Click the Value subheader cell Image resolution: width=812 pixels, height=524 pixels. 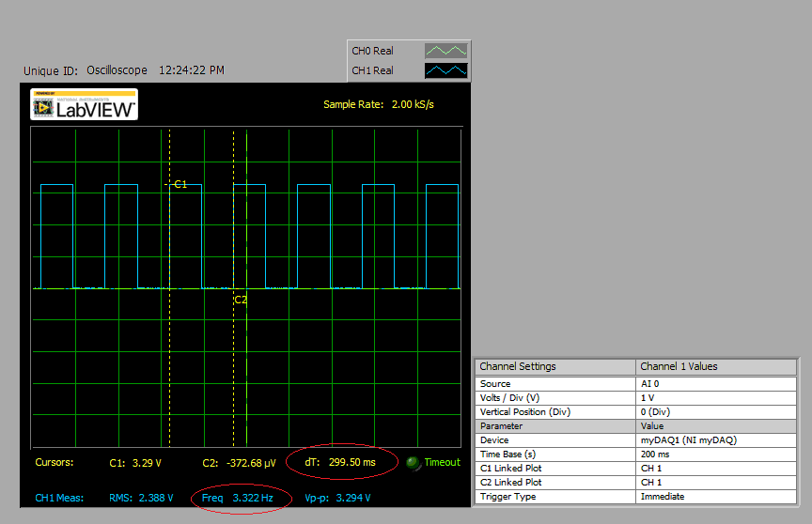(x=716, y=426)
